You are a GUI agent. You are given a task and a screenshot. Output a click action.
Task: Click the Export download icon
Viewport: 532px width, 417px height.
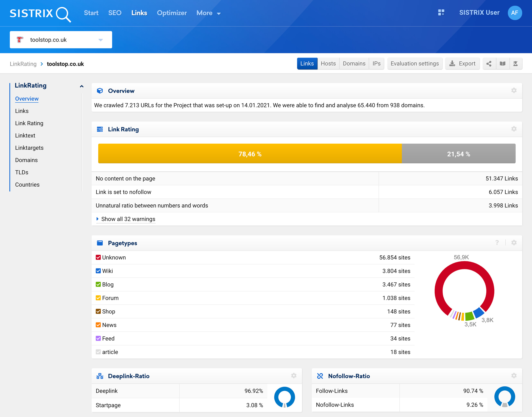(x=452, y=64)
